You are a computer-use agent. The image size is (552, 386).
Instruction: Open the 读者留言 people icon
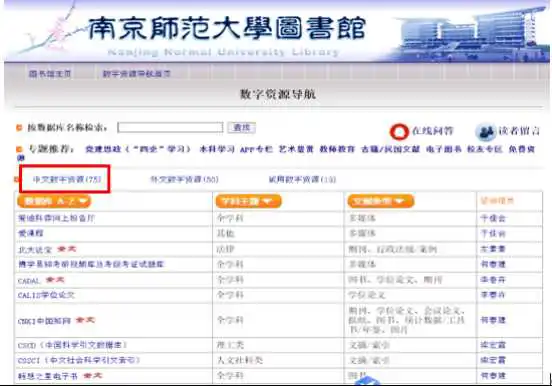point(485,132)
